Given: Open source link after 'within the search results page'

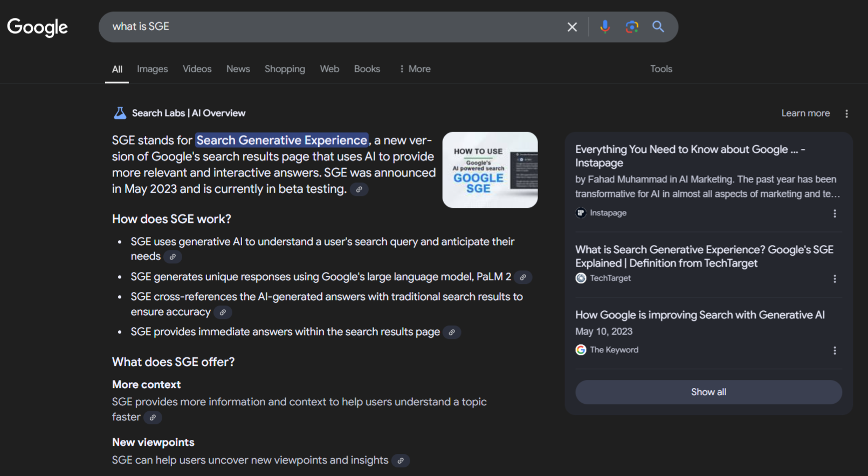Looking at the screenshot, I should 452,332.
